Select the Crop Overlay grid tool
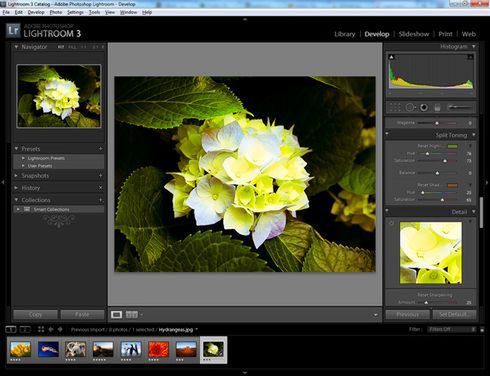 [x=395, y=107]
